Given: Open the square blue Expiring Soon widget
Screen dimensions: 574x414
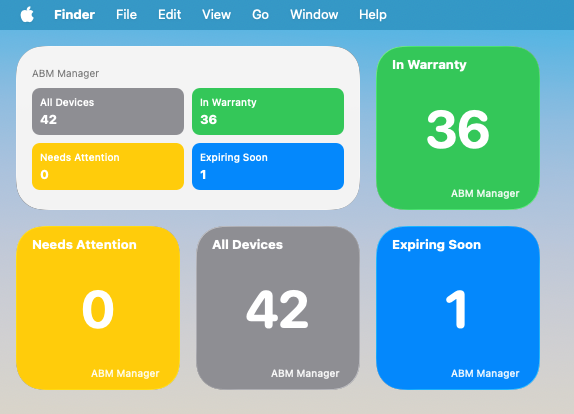Looking at the screenshot, I should (458, 308).
